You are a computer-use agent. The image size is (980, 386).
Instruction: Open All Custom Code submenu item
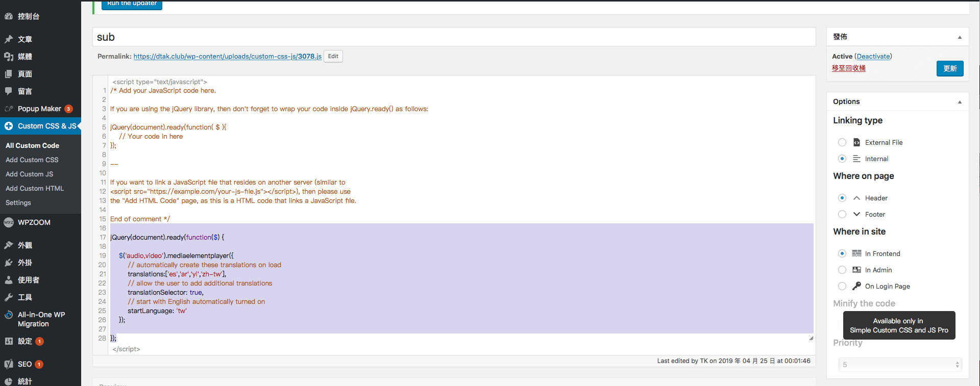(x=32, y=145)
